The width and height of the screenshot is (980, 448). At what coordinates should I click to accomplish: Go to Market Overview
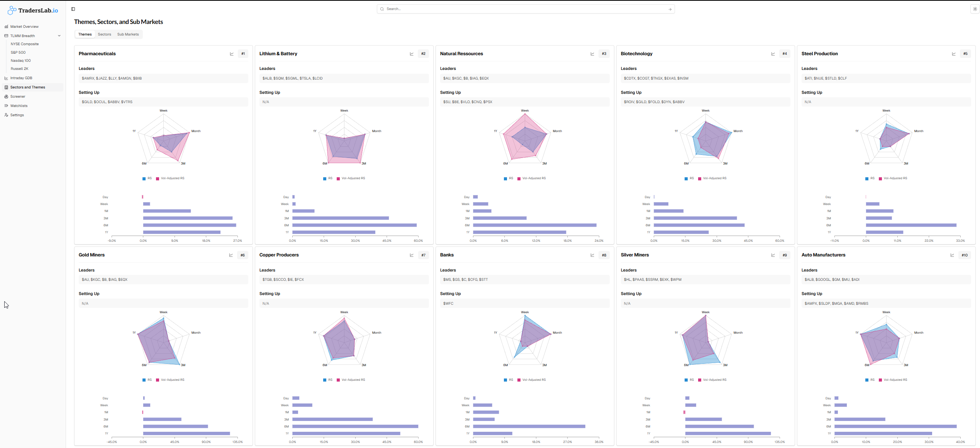click(24, 27)
